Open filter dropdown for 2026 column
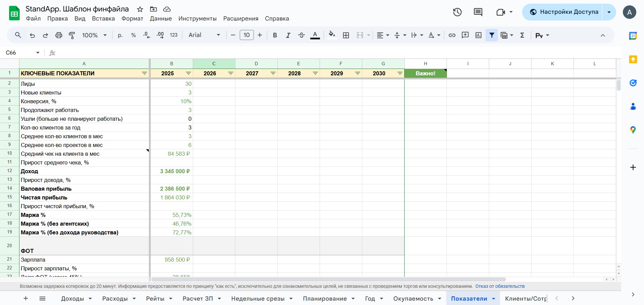 tap(231, 73)
